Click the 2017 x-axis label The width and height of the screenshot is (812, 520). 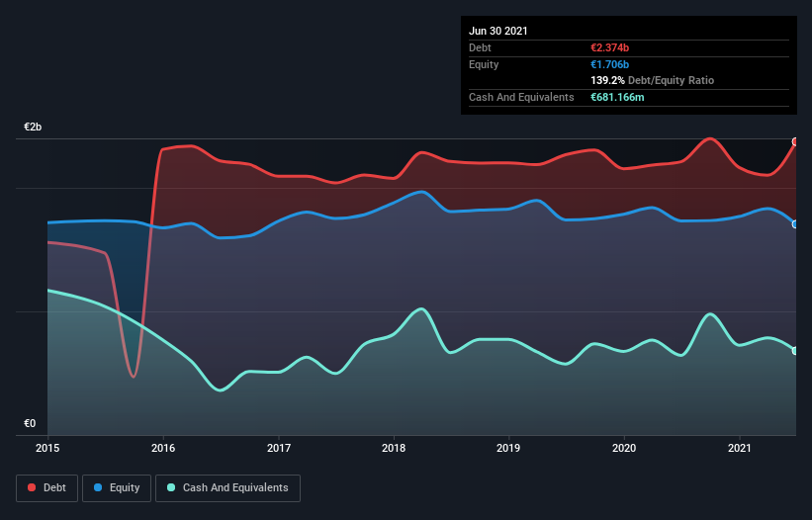(x=279, y=448)
